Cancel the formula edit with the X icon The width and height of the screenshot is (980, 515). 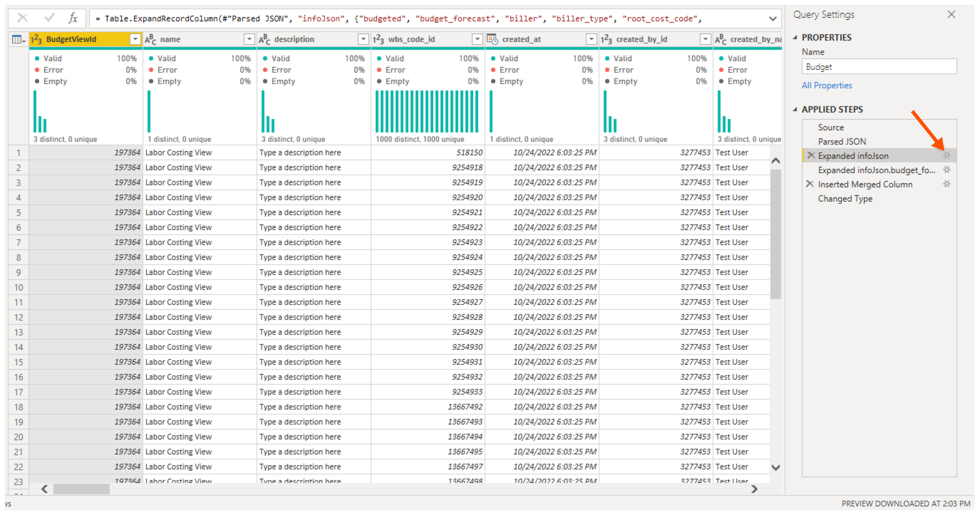[23, 18]
